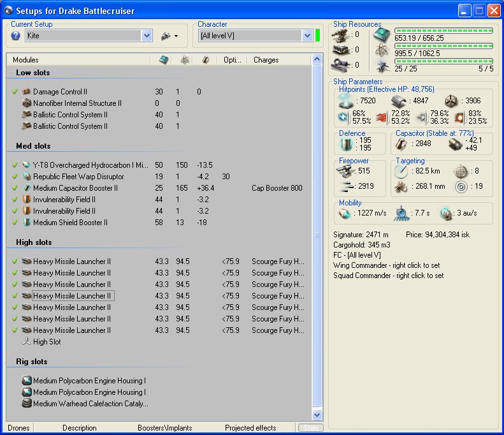Open the Current Setup Kite dropdown
Image resolution: width=504 pixels, height=435 pixels.
click(x=147, y=36)
